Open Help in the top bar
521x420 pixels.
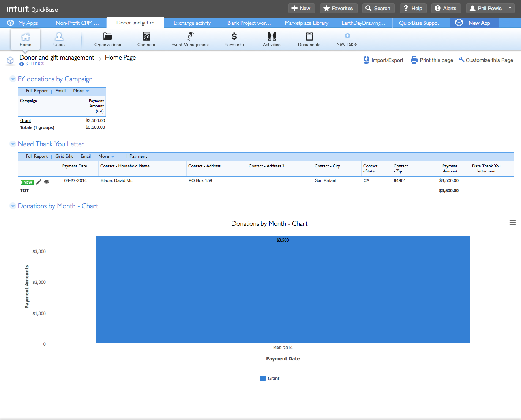tap(413, 8)
